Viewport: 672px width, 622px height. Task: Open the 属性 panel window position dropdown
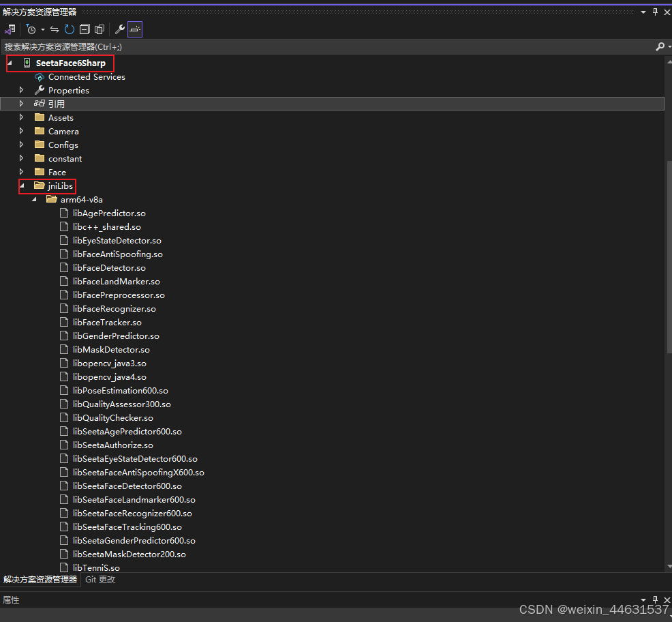(x=643, y=599)
